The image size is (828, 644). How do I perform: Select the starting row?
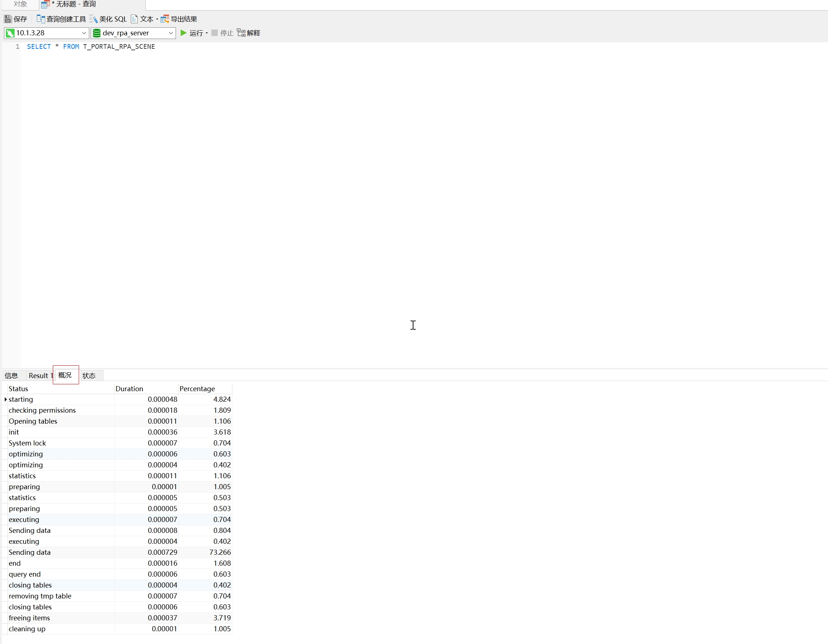click(x=117, y=400)
